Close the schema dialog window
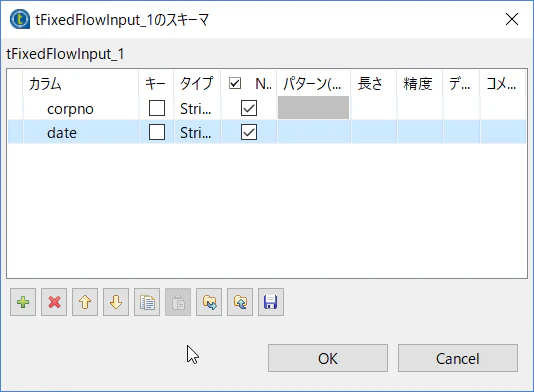 click(512, 19)
